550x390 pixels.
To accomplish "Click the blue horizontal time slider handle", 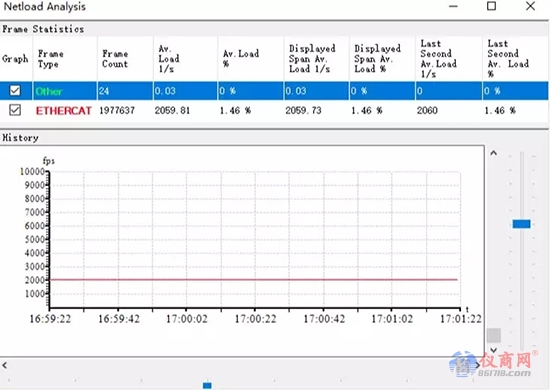I will point(207,385).
